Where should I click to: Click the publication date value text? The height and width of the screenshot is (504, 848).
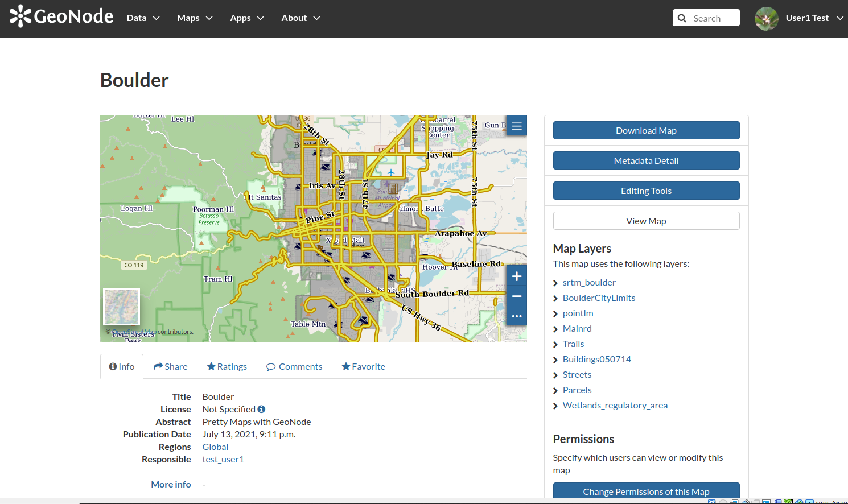(x=249, y=434)
